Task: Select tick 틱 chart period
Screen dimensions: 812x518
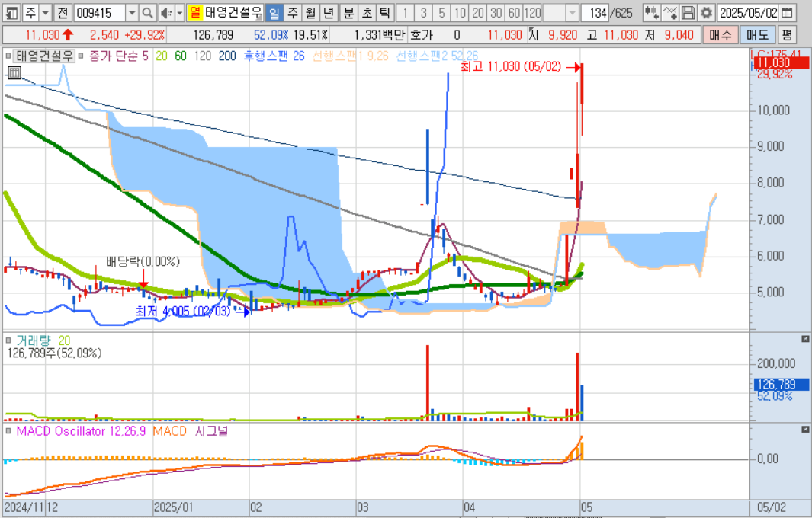Action: 384,12
